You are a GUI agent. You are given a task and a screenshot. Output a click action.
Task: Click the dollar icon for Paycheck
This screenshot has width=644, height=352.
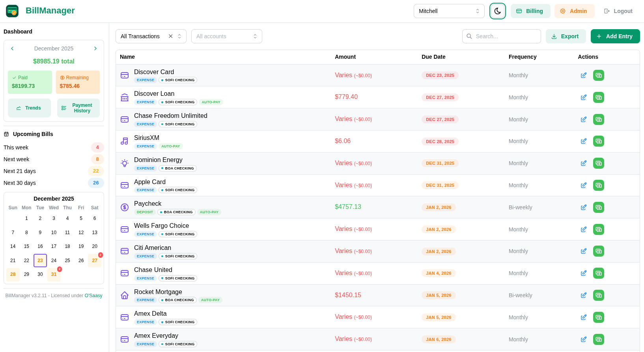[x=125, y=207]
